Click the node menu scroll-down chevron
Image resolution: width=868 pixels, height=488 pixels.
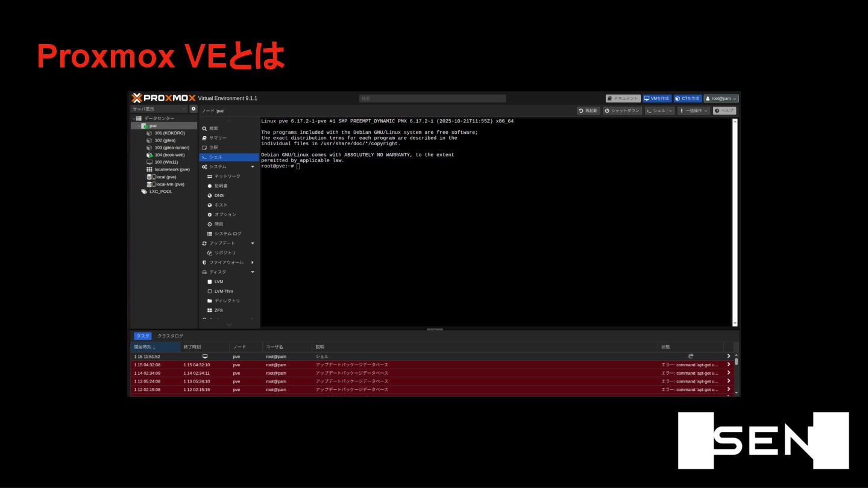point(229,325)
